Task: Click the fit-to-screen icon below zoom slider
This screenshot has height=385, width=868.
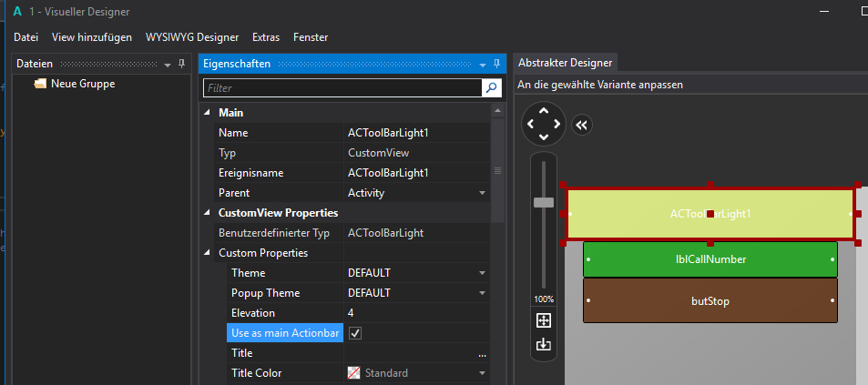Action: (x=544, y=320)
